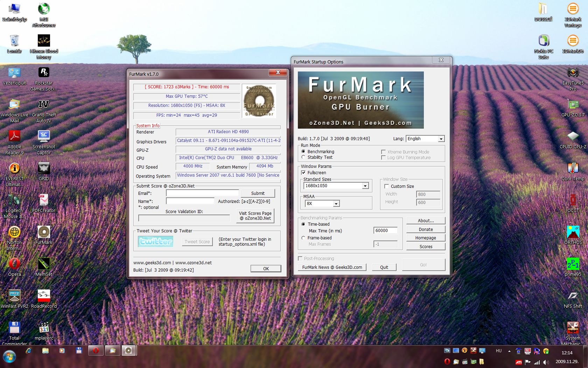Open 3DMark Vantage desktop icon
Image resolution: width=588 pixels, height=368 pixels.
[573, 14]
